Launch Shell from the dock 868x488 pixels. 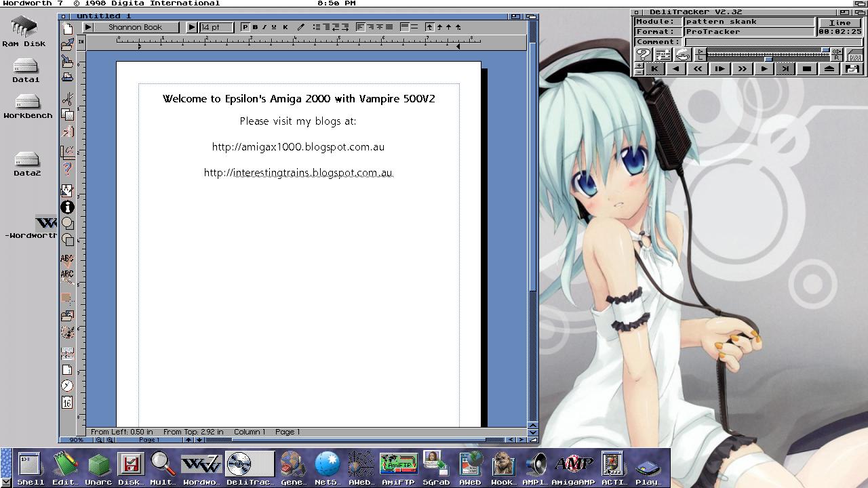31,468
